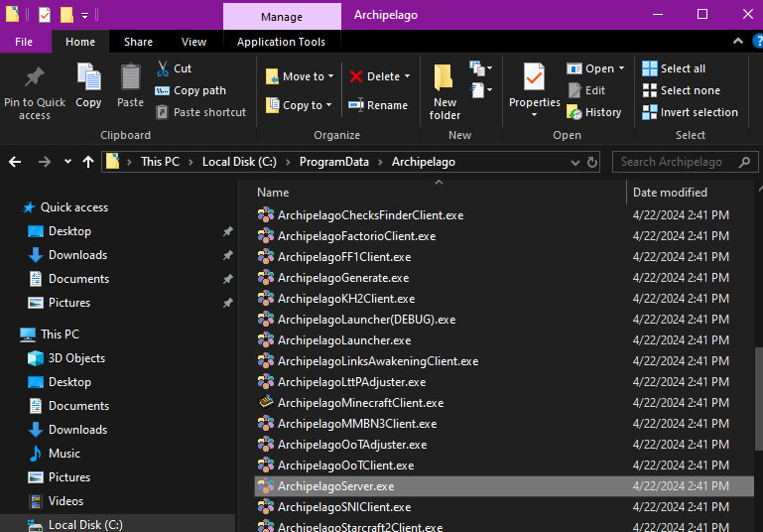This screenshot has width=763, height=532.
Task: Click the Paste clipboard icon
Action: point(130,77)
